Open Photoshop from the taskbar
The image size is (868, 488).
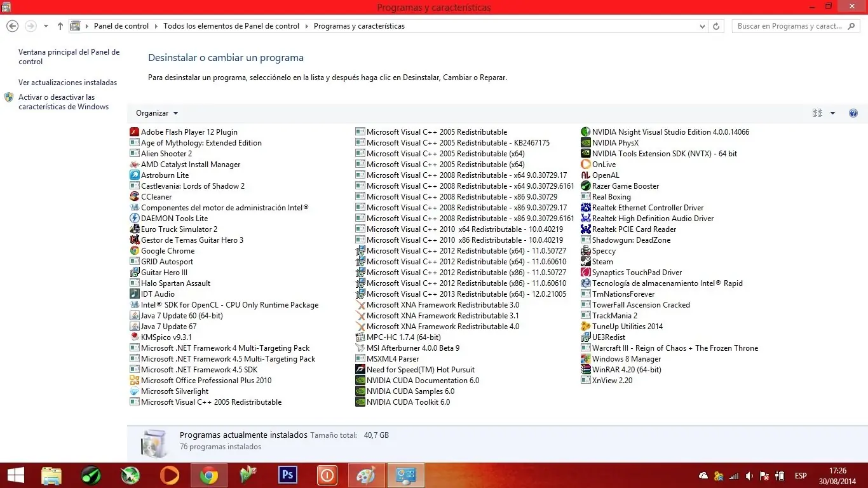(x=288, y=475)
